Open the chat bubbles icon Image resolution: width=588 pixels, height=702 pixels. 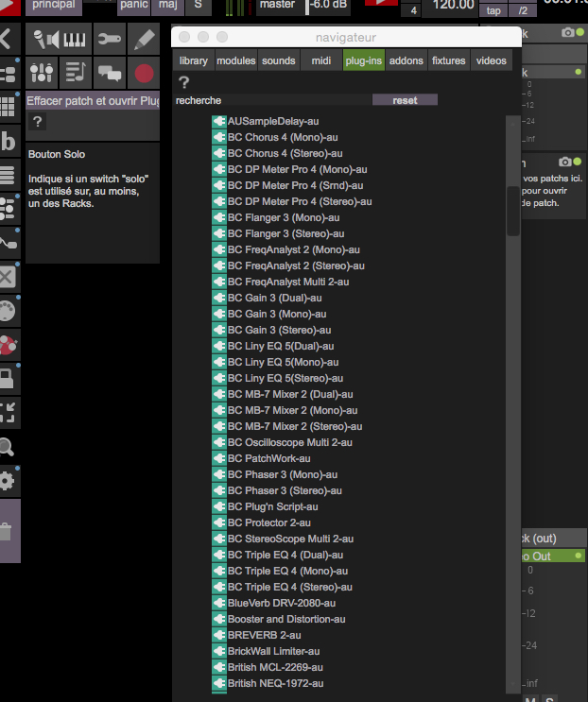pyautogui.click(x=110, y=73)
